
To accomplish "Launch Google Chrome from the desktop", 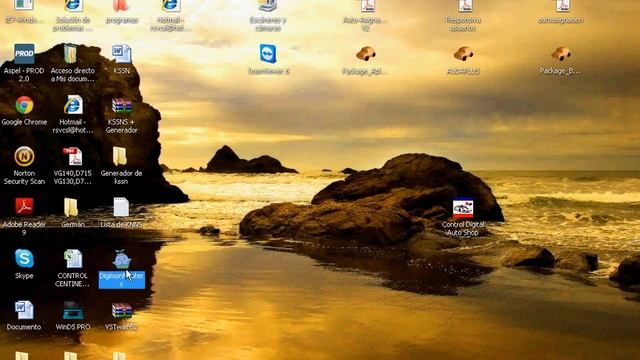I will pos(24,105).
